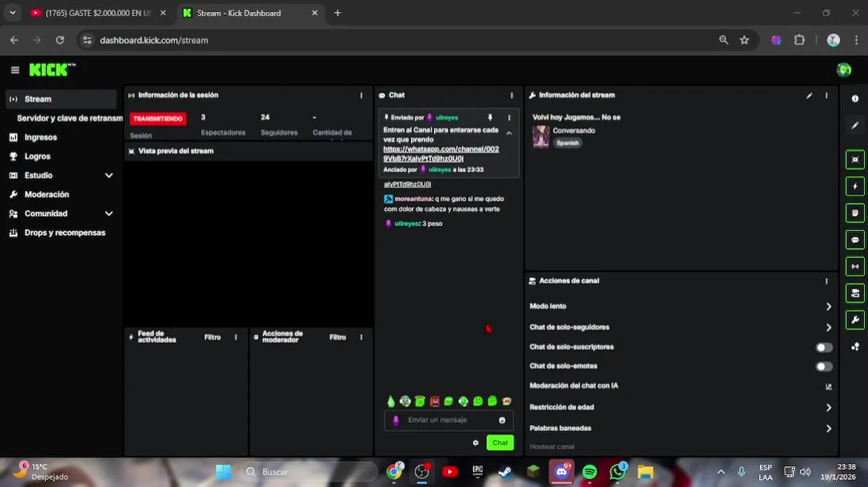Unpin the pinned chat message

(490, 118)
